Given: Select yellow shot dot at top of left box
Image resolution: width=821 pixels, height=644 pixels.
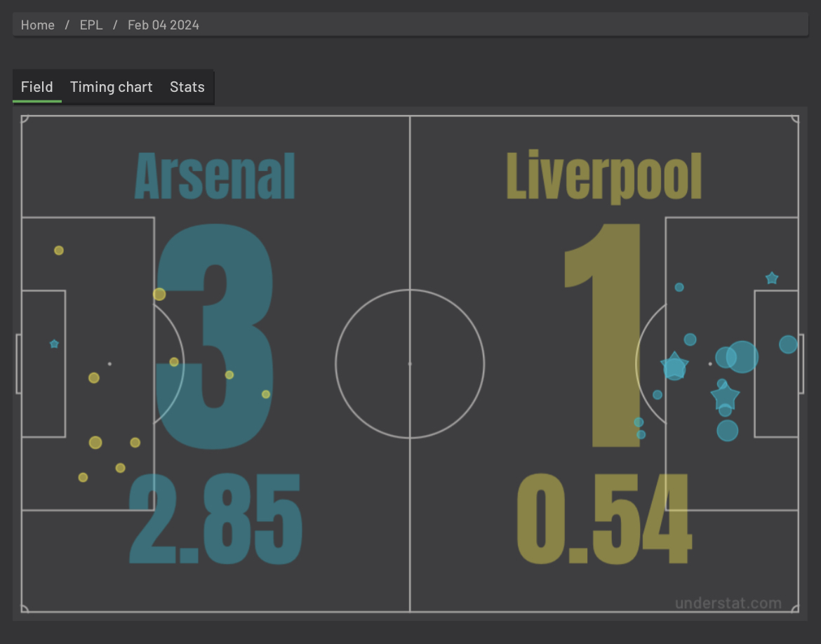Looking at the screenshot, I should click(x=59, y=250).
